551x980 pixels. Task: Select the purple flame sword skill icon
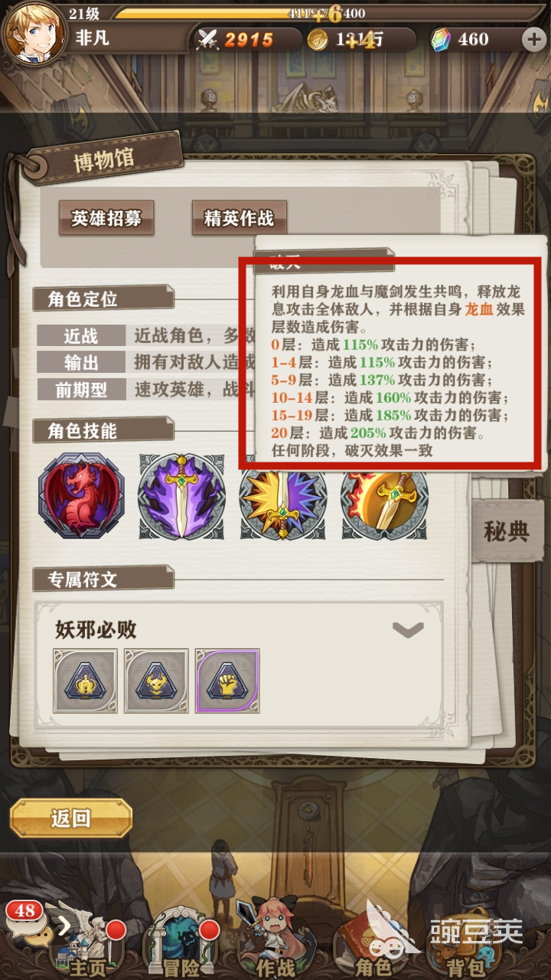pyautogui.click(x=182, y=495)
